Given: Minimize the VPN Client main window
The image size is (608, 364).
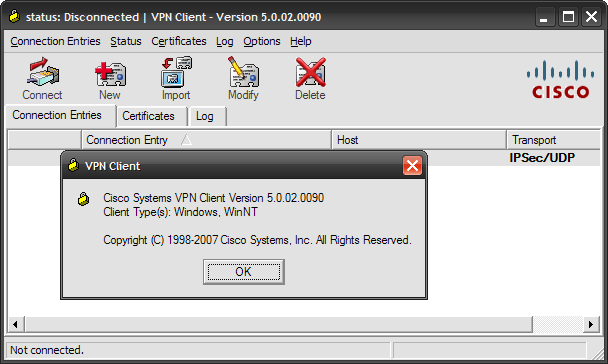Looking at the screenshot, I should pyautogui.click(x=544, y=17).
